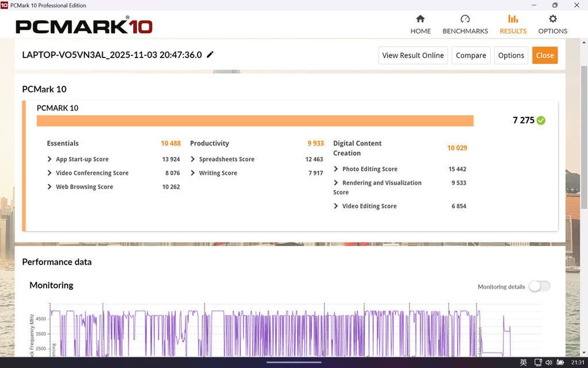This screenshot has width=588, height=368.
Task: Expand App Start-up Score details
Action: coord(50,159)
